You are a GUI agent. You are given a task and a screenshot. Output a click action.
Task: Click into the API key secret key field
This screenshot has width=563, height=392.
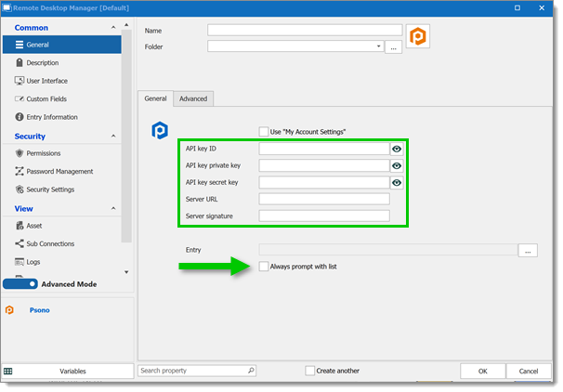point(324,183)
